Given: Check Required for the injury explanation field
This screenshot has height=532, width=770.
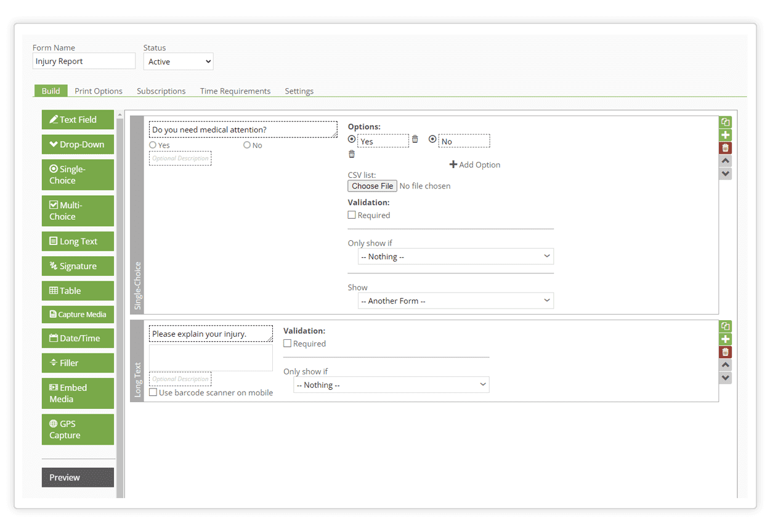Looking at the screenshot, I should [x=288, y=344].
